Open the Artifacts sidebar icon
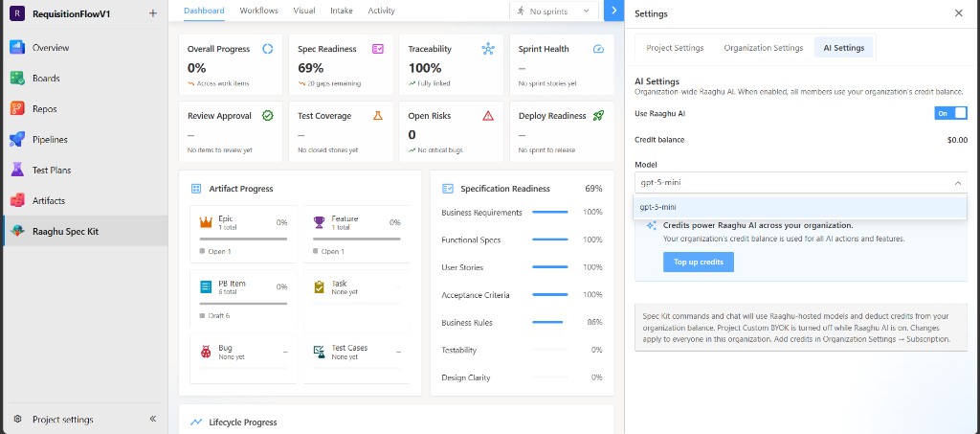The height and width of the screenshot is (434, 980). tap(17, 201)
